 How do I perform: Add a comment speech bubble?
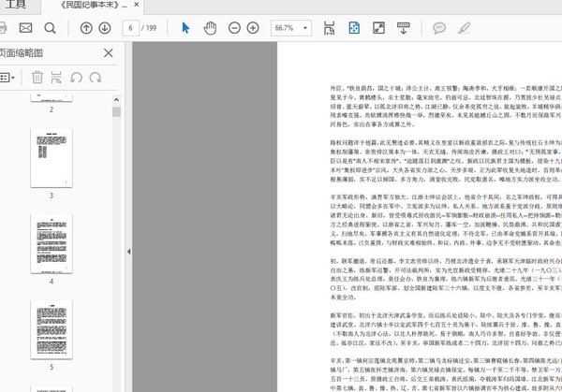[439, 28]
